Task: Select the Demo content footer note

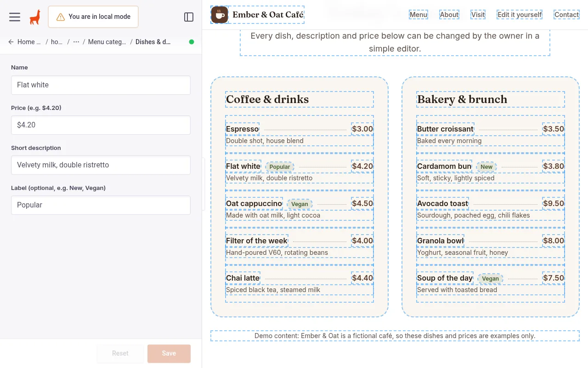Action: [395, 336]
